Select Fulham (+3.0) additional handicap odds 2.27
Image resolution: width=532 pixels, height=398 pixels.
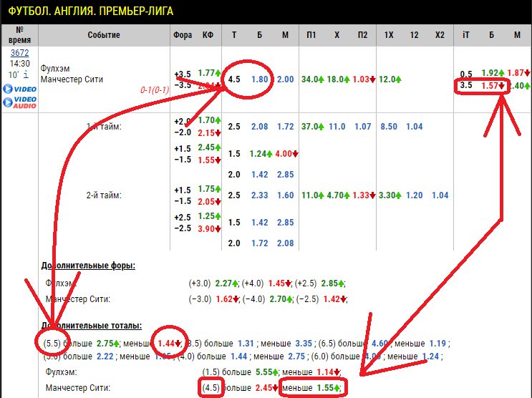[x=226, y=282]
